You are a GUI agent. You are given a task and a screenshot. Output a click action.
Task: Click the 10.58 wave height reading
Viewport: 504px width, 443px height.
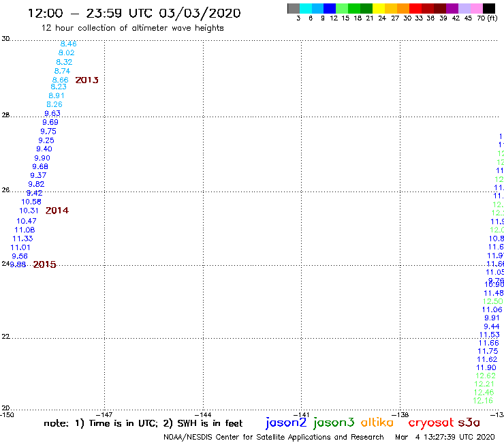31,202
